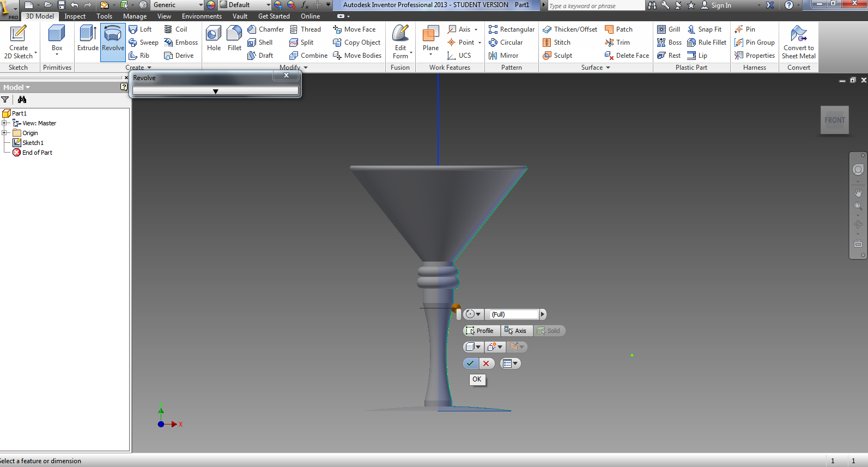The image size is (868, 467).
Task: Open the Emboss tool
Action: click(181, 43)
